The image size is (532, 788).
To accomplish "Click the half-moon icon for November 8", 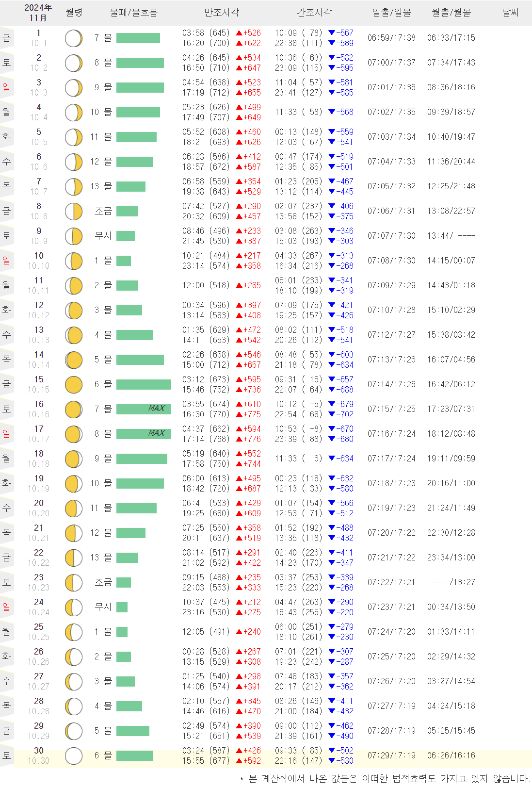I will (x=74, y=211).
